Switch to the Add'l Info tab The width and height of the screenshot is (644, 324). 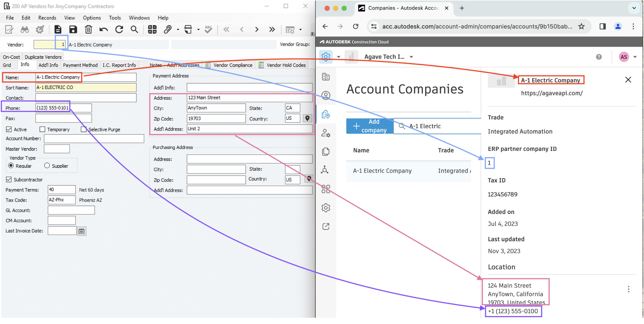[x=48, y=65]
